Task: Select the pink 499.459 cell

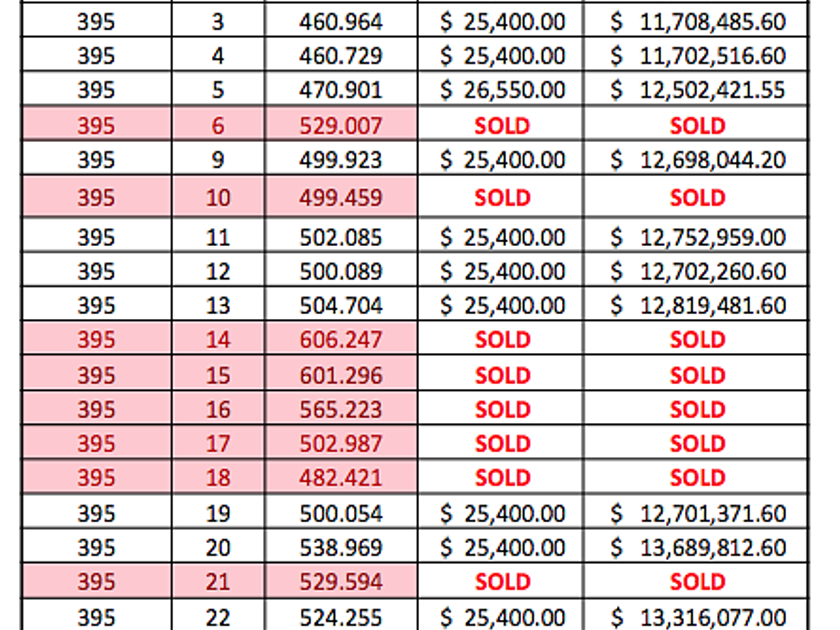Action: point(340,198)
